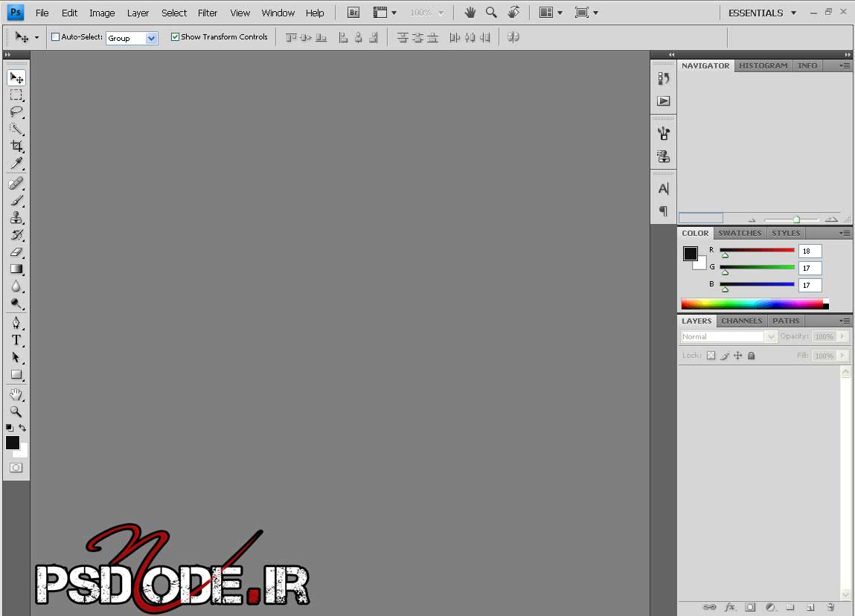The width and height of the screenshot is (855, 616).
Task: Select the Dodge tool
Action: [x=16, y=303]
